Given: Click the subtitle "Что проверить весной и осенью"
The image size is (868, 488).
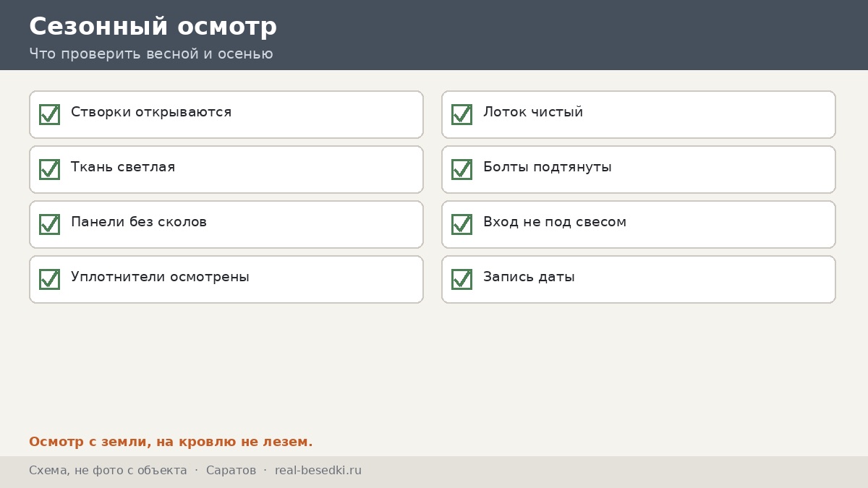Looking at the screenshot, I should (151, 53).
